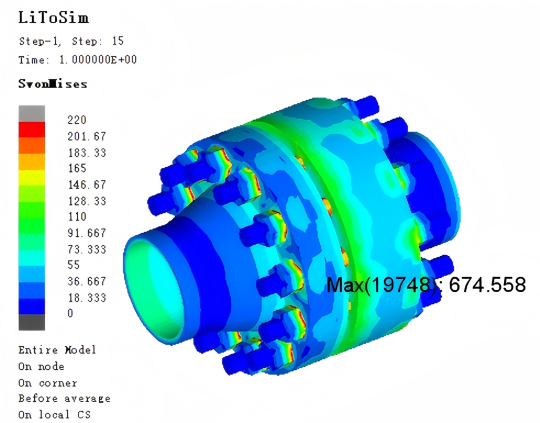Pick the red legend color band
Viewport: 540px width, 423px height.
click(32, 130)
